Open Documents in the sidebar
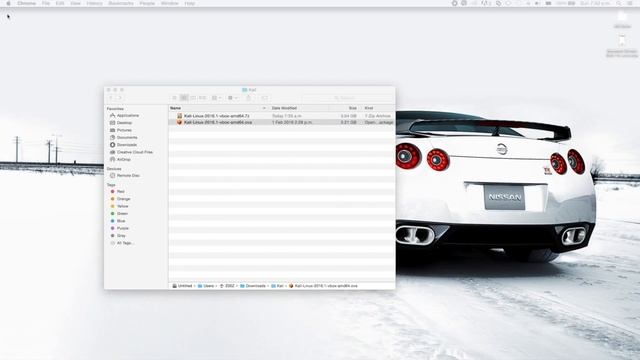The width and height of the screenshot is (640, 360). (x=124, y=138)
